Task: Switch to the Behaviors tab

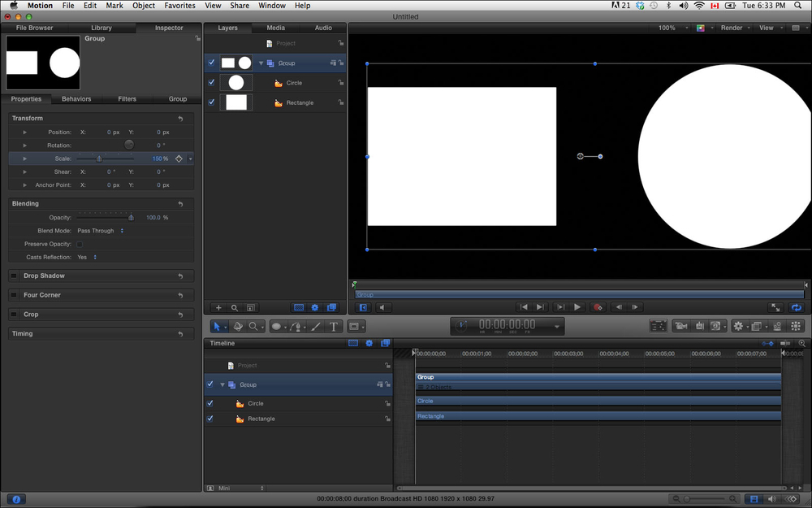Action: coord(76,99)
